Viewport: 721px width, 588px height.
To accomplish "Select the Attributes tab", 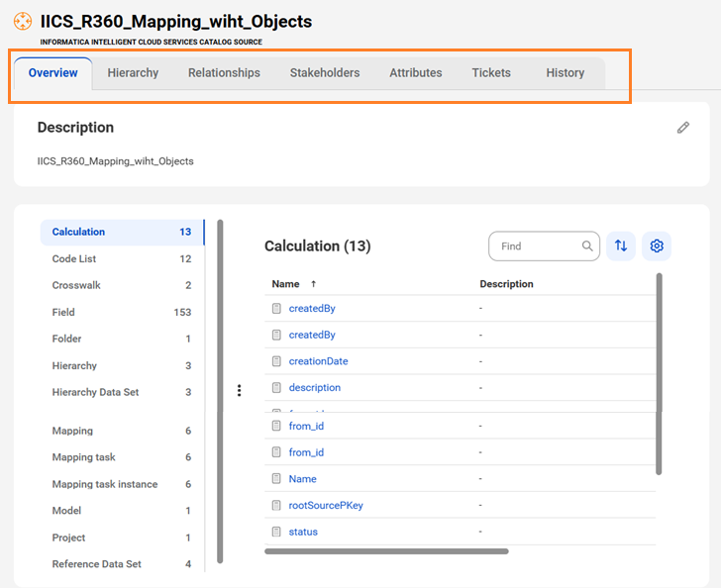I will tap(416, 73).
